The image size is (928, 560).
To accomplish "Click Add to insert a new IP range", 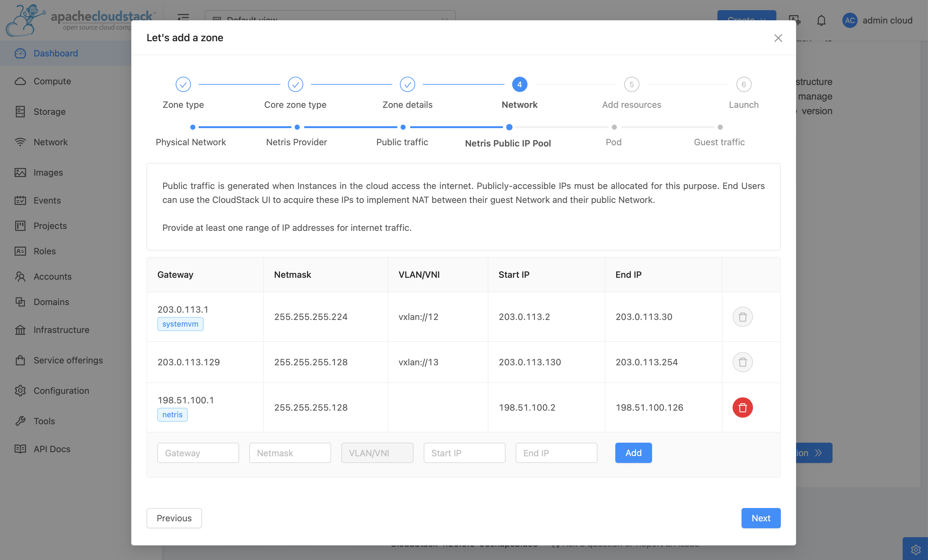I will tap(633, 453).
